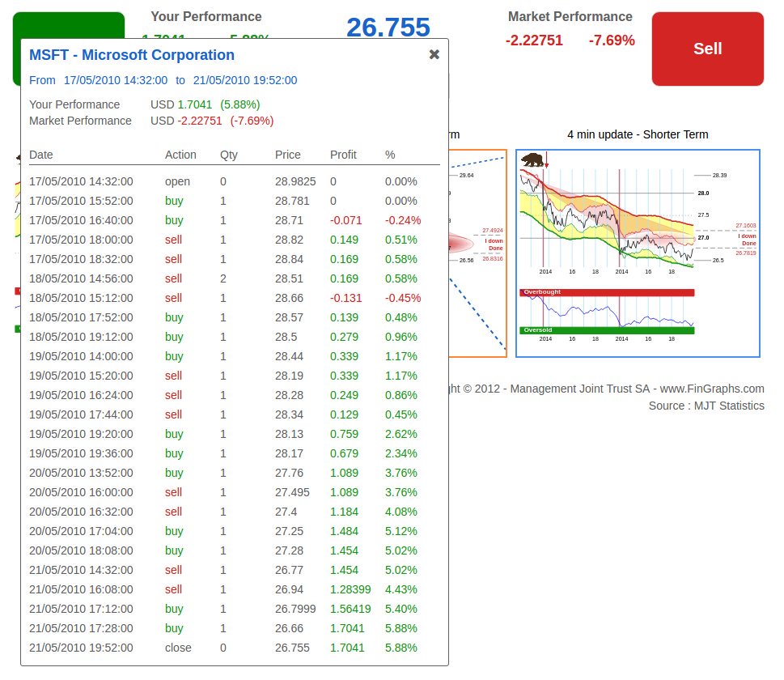The width and height of the screenshot is (784, 680).
Task: Click the Overbought red band on the chart
Action: [607, 292]
